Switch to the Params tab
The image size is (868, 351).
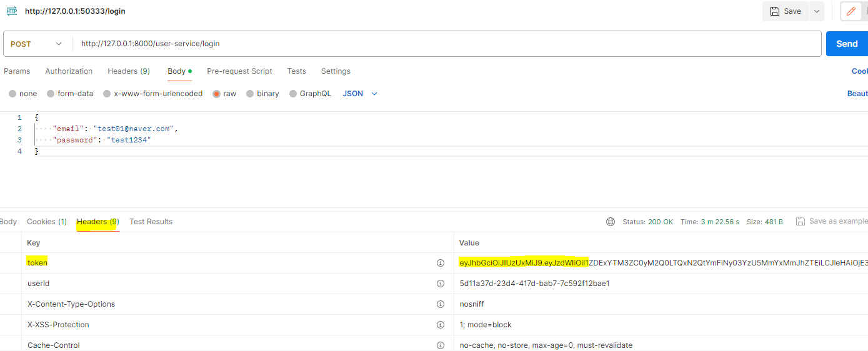pos(17,71)
